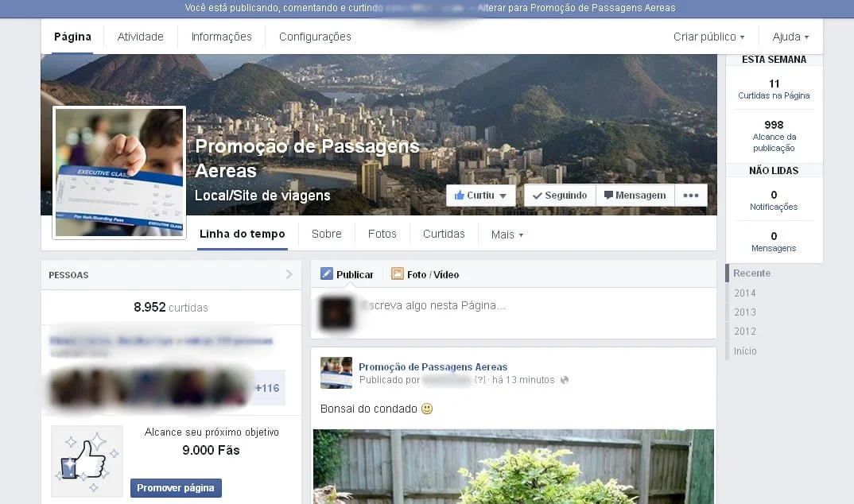Screen dimensions: 854x504
Task: Open the Configurações tab
Action: pos(315,37)
